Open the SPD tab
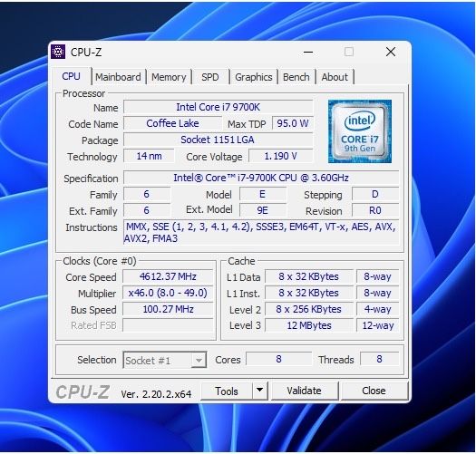 (210, 77)
